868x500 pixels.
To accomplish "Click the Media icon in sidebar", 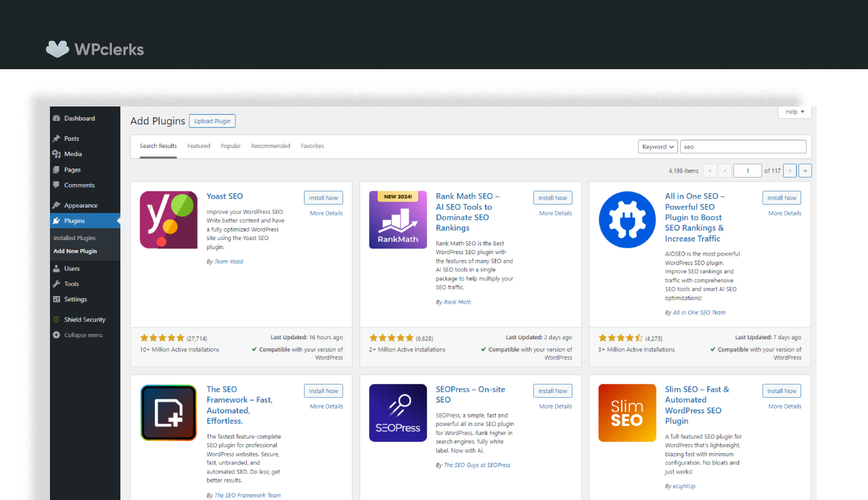I will coord(57,154).
